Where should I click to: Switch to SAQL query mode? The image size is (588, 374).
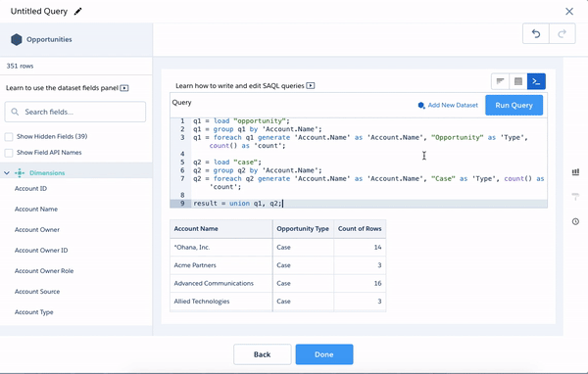pos(536,81)
